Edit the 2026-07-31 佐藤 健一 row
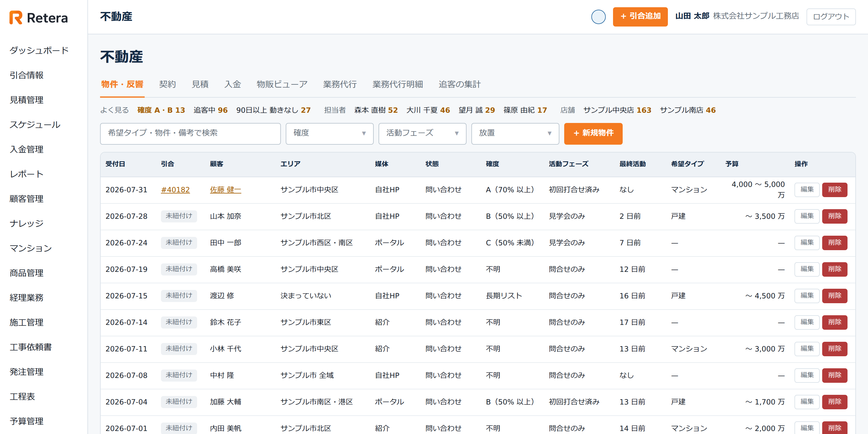The height and width of the screenshot is (434, 868). click(807, 190)
